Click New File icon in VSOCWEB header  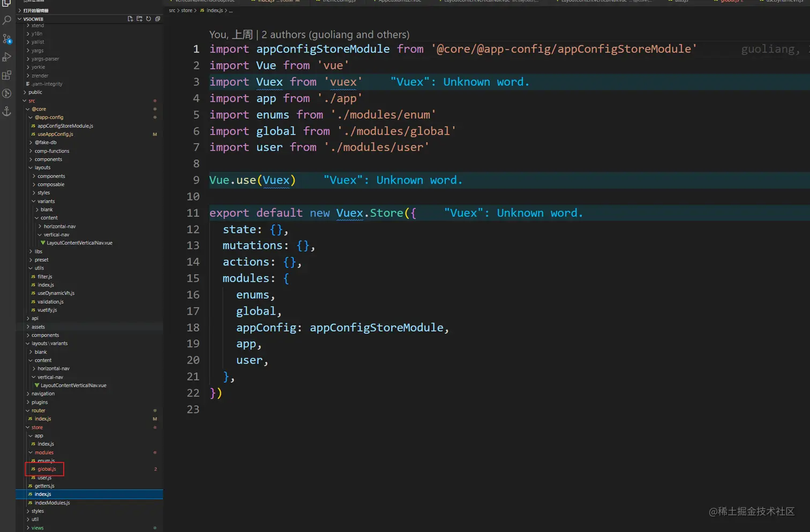pos(130,19)
